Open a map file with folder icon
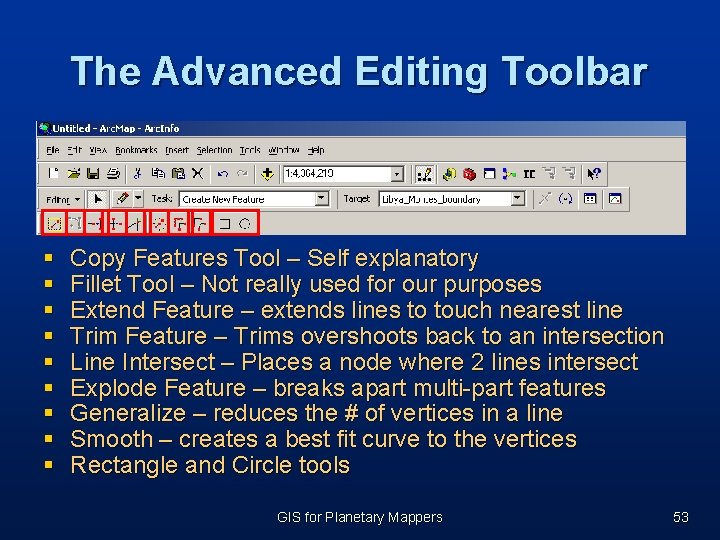Image resolution: width=720 pixels, height=540 pixels. pos(73,174)
